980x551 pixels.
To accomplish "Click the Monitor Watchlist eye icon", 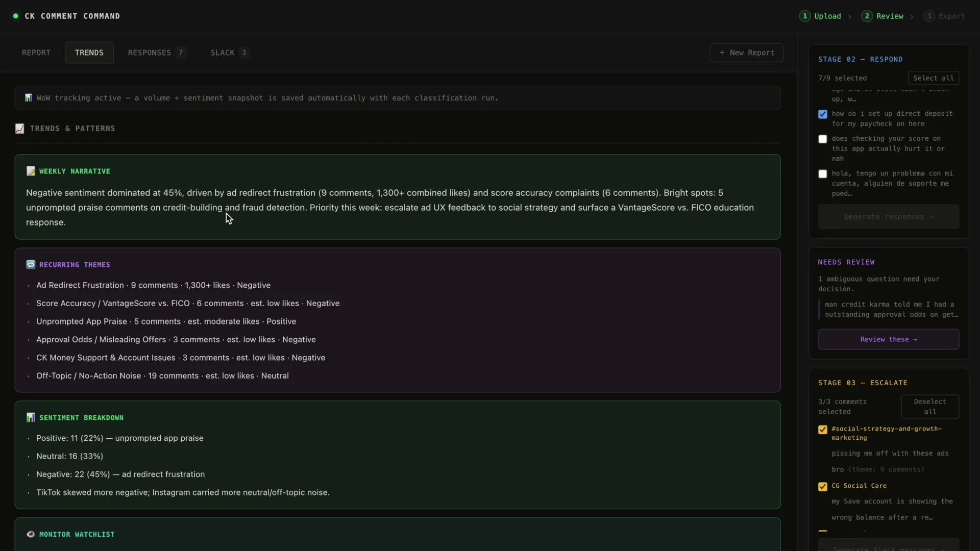I will [x=31, y=534].
